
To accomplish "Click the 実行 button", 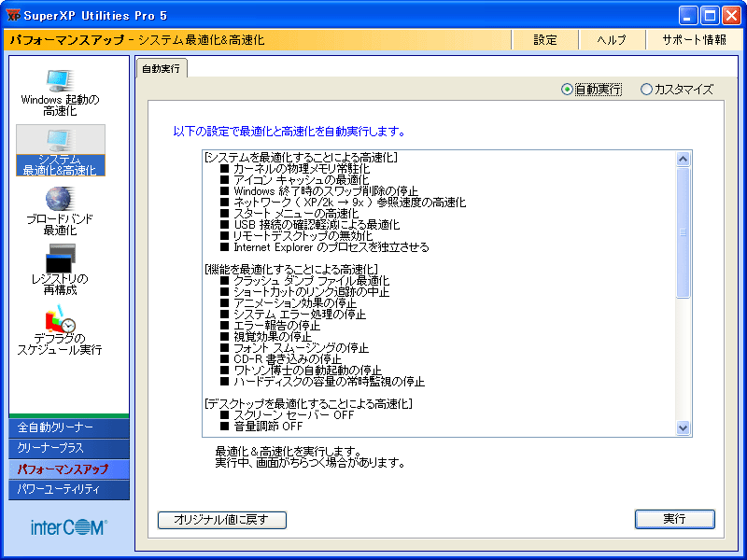I will (674, 519).
